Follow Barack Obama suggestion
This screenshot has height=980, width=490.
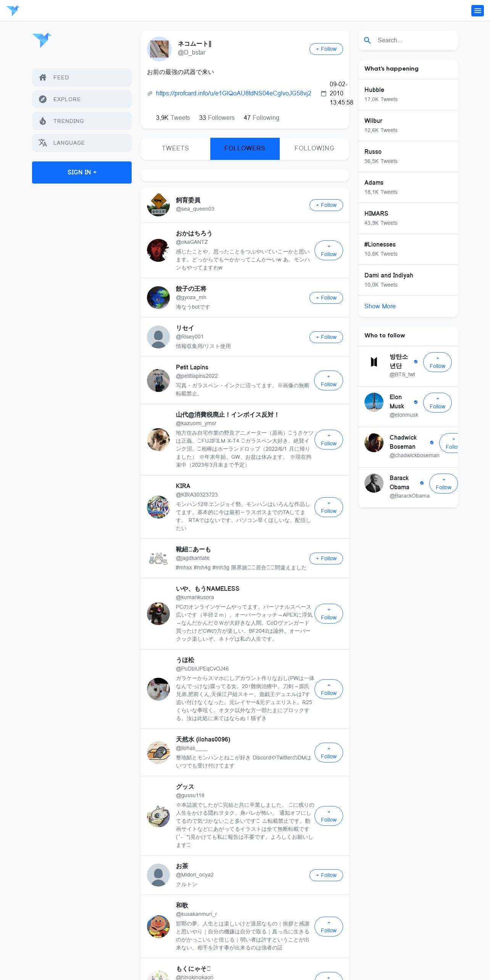pos(443,484)
